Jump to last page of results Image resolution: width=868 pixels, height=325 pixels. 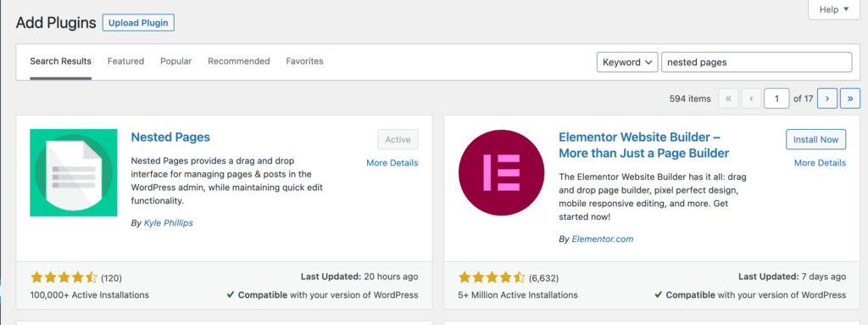[x=850, y=98]
